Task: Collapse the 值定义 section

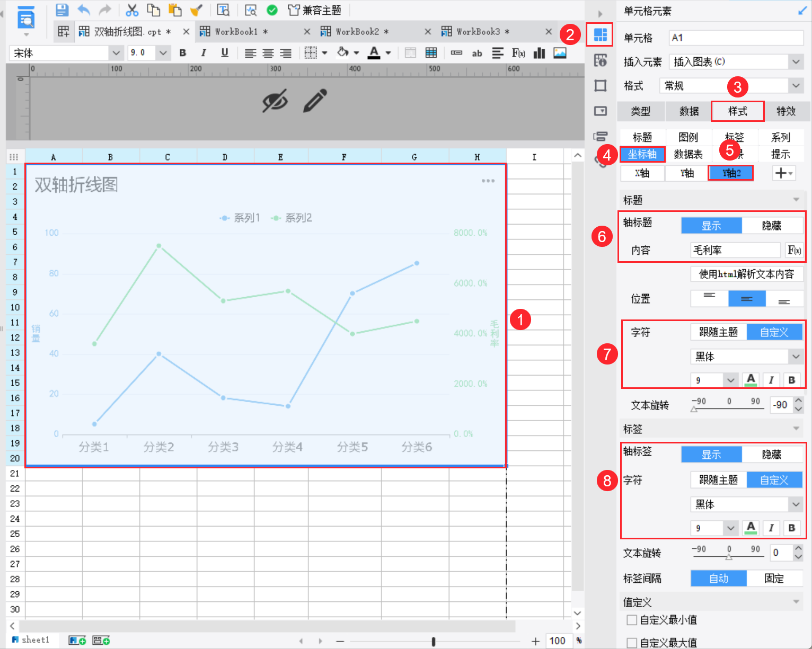Action: point(796,602)
